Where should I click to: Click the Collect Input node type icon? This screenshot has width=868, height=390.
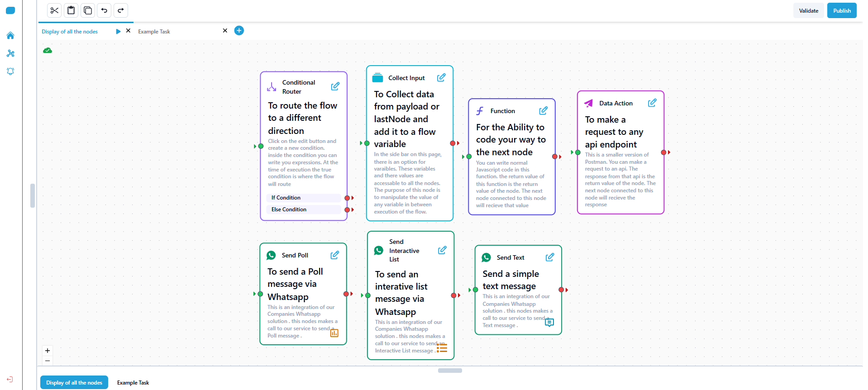(x=377, y=77)
